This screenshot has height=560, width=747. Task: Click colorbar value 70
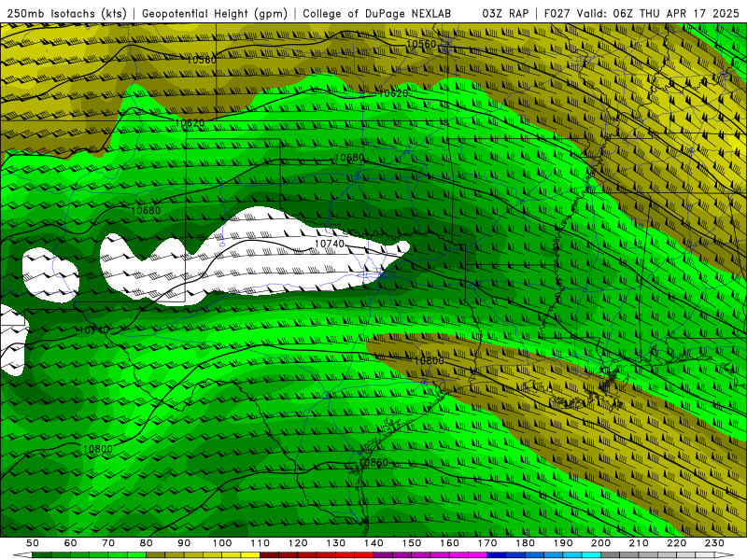pyautogui.click(x=108, y=543)
